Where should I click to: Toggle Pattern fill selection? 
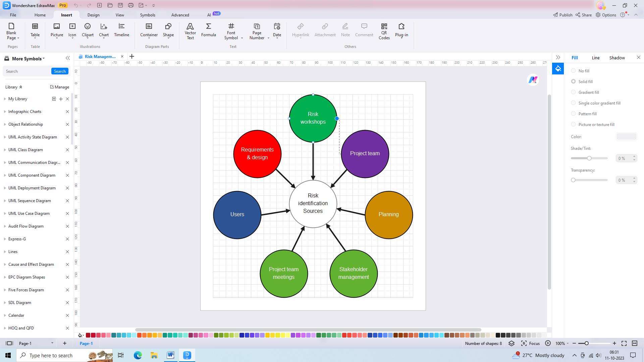[x=574, y=114]
